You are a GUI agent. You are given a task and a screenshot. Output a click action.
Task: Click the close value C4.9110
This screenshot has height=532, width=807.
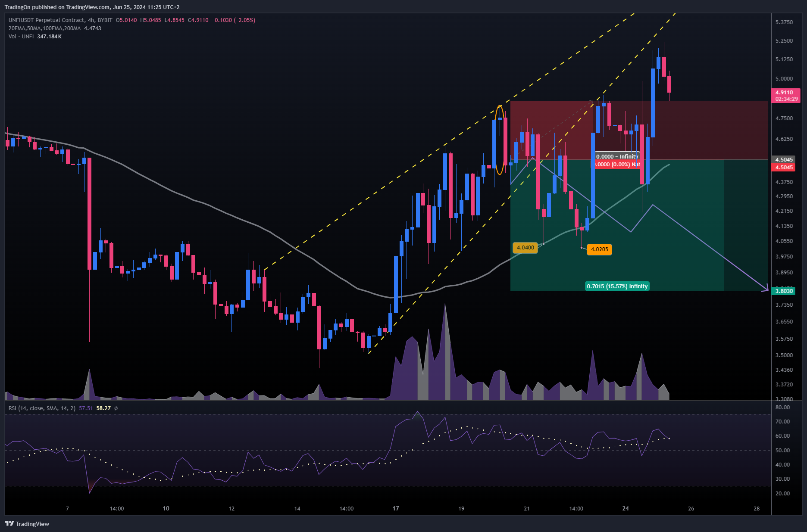pos(198,20)
